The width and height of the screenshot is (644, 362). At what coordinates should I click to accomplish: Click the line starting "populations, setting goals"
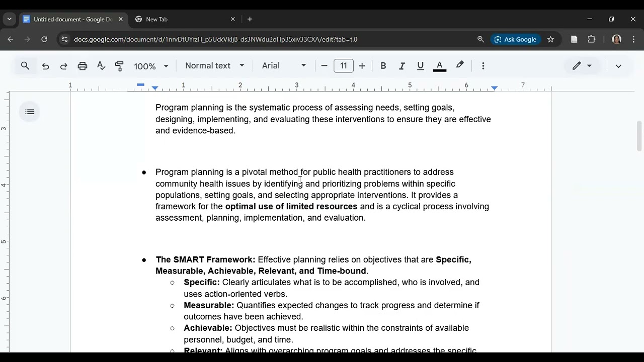tap(306, 195)
